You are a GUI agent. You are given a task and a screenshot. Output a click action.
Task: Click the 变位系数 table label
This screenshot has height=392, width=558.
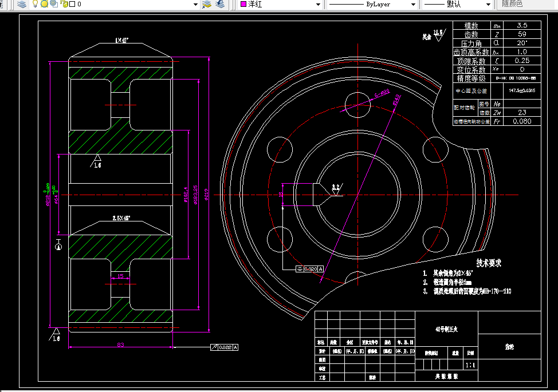click(471, 70)
